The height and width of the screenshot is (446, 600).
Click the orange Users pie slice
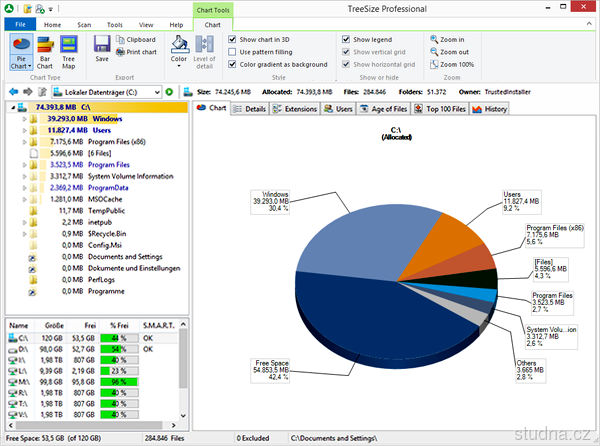click(x=444, y=245)
